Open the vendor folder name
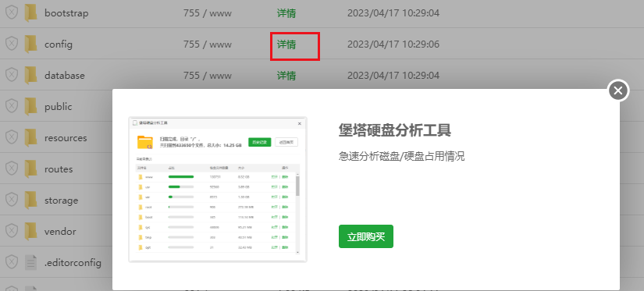Screen dimensions: 644x291 [x=60, y=232]
